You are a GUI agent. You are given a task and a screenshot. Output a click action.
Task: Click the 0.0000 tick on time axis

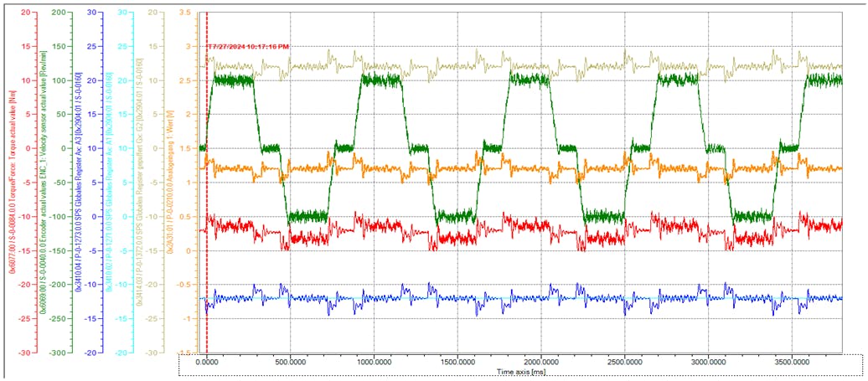(207, 363)
